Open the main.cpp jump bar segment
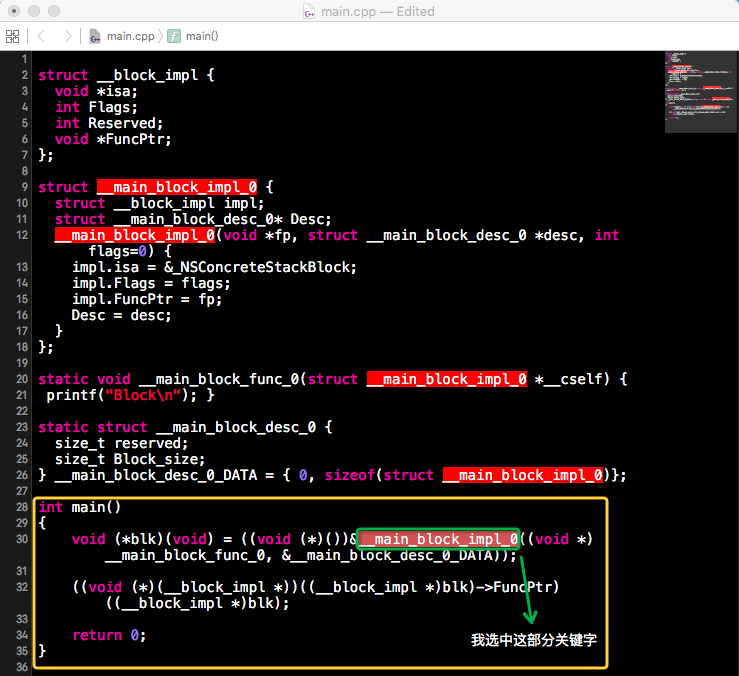Screen dimensions: 739x676 [131, 36]
